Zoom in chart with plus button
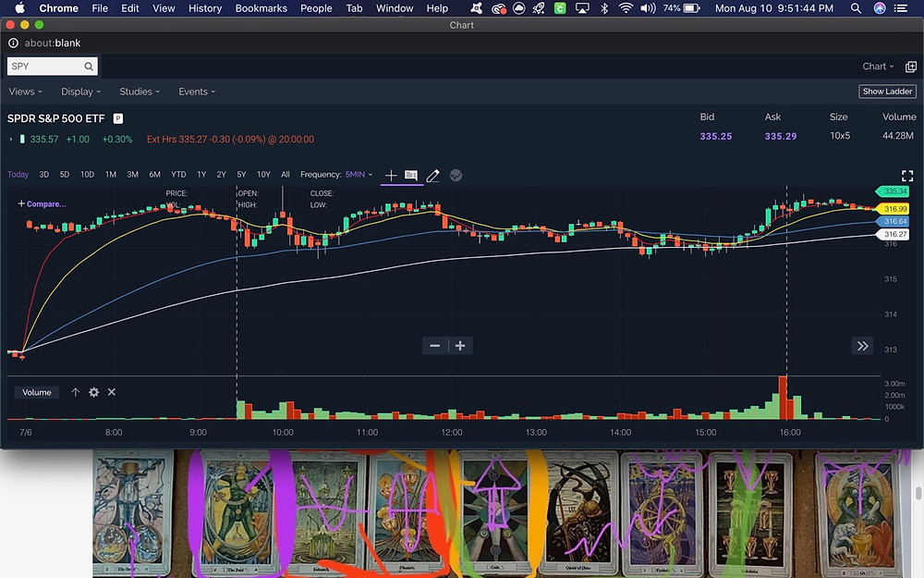The image size is (924, 578). pos(460,346)
